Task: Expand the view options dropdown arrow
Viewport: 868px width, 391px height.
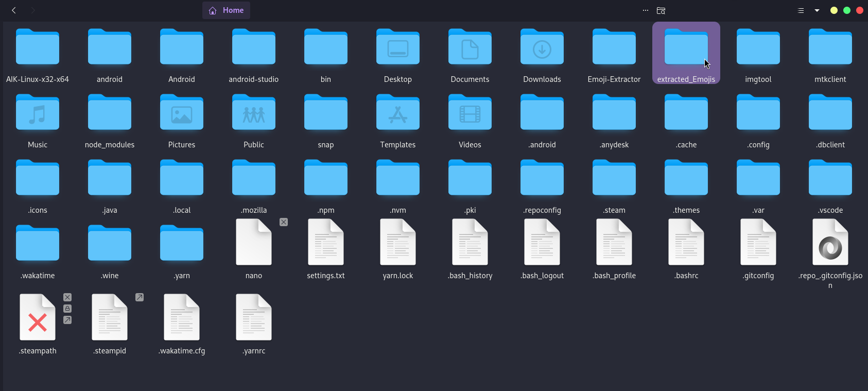Action: (x=817, y=10)
